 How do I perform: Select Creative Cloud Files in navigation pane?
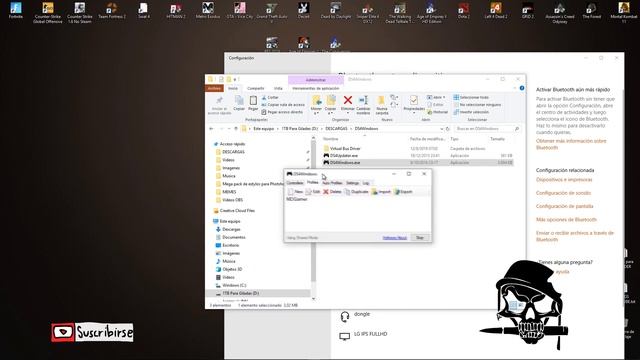pos(237,211)
